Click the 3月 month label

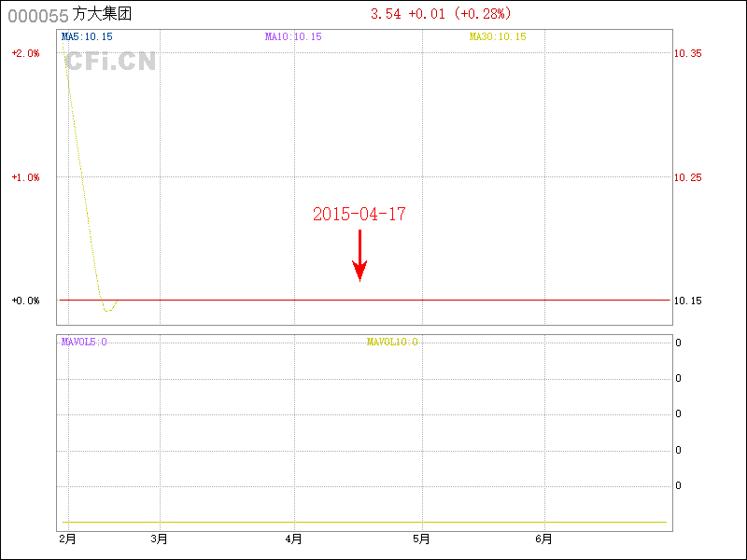pyautogui.click(x=159, y=539)
